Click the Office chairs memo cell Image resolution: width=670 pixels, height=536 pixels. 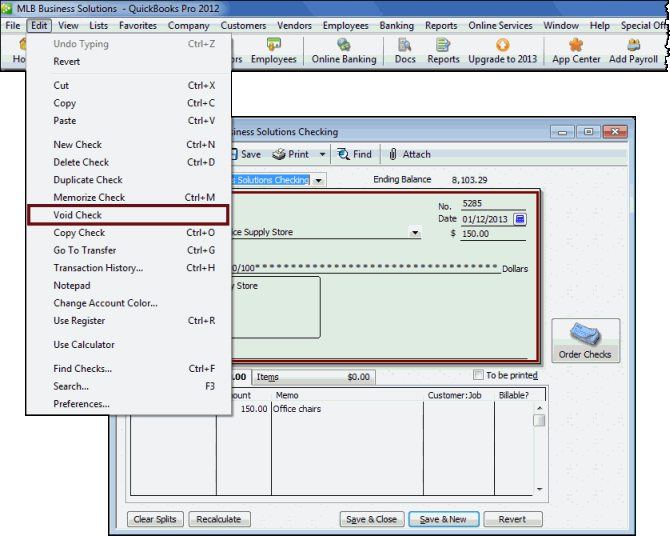(x=347, y=409)
